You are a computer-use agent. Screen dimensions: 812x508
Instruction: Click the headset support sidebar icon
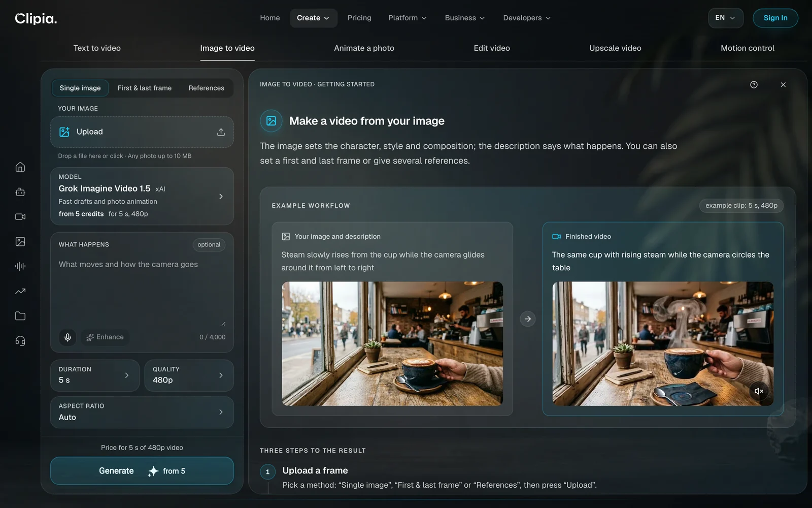pyautogui.click(x=20, y=341)
